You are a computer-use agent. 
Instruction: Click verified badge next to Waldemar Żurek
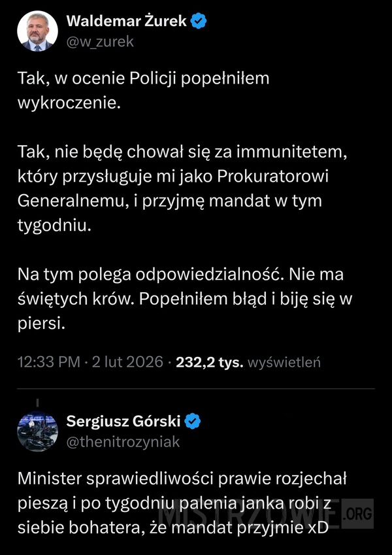[x=199, y=22]
